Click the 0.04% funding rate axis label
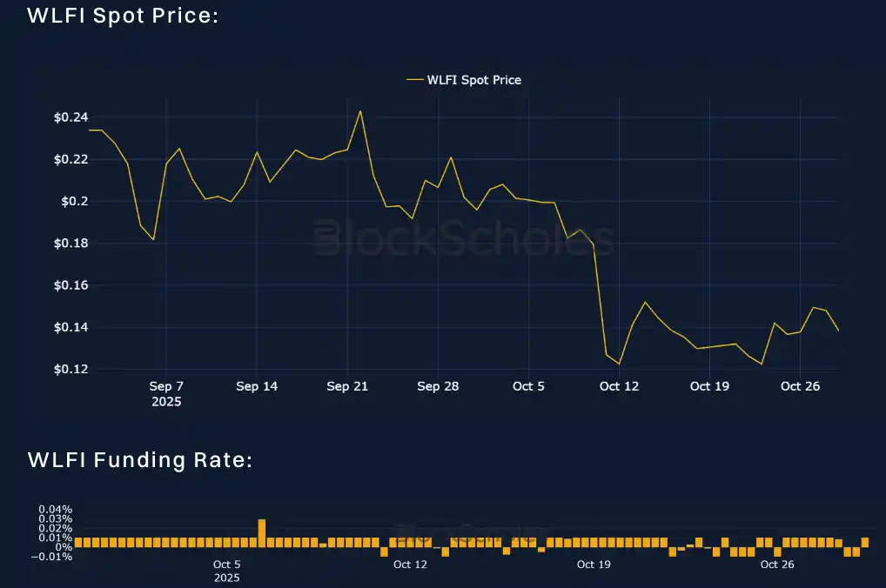 point(55,510)
